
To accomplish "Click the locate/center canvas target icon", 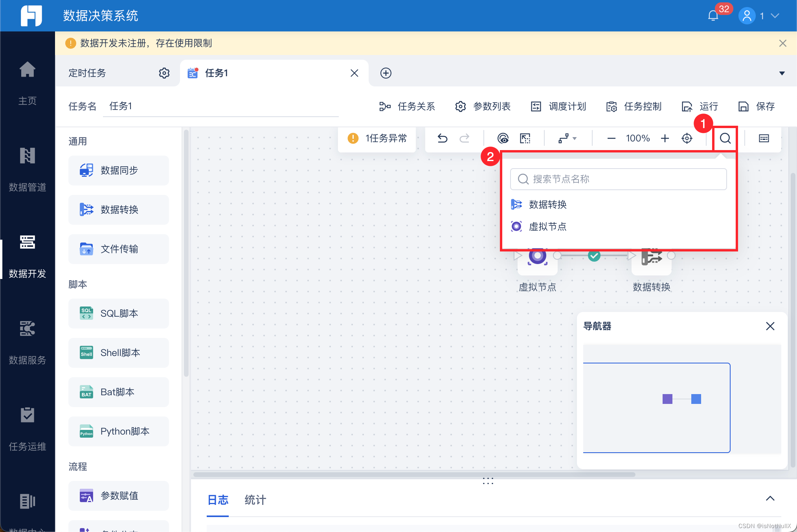I will (687, 138).
